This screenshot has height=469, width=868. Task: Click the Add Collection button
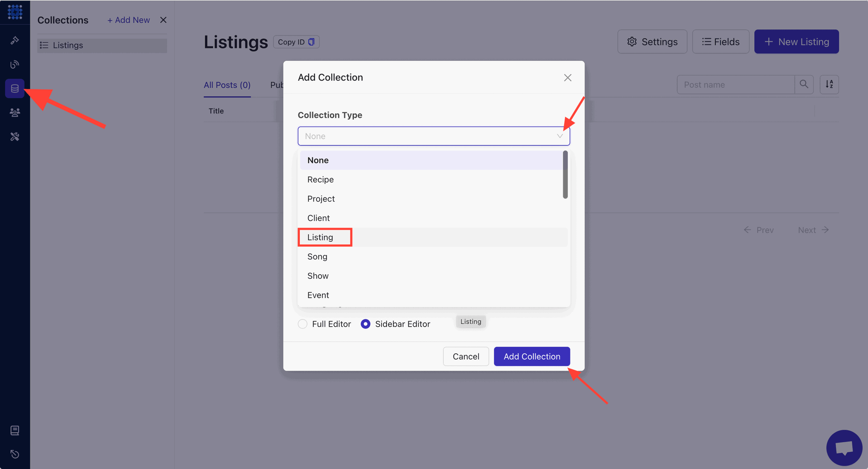tap(532, 356)
